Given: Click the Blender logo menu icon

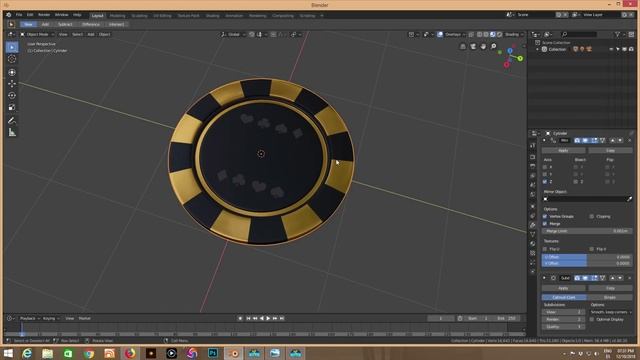Looking at the screenshot, I should (x=9, y=15).
